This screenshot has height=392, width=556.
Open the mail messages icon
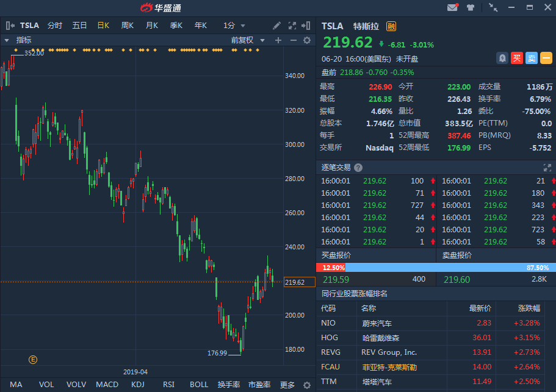(x=452, y=7)
